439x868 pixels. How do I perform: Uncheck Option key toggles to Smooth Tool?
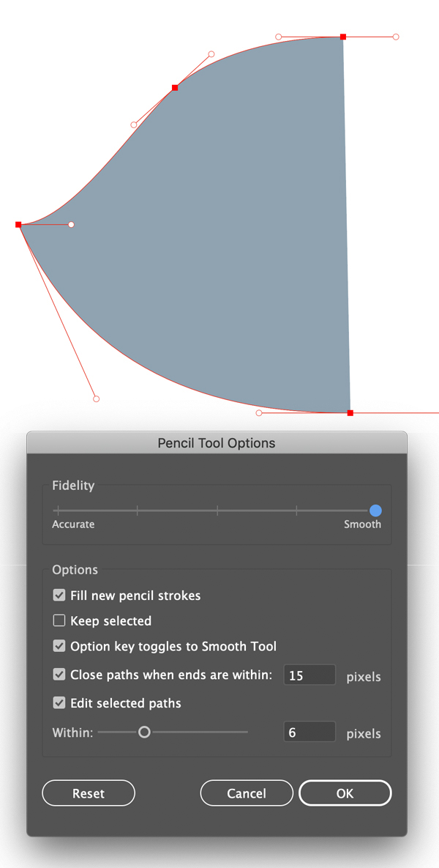coord(59,647)
